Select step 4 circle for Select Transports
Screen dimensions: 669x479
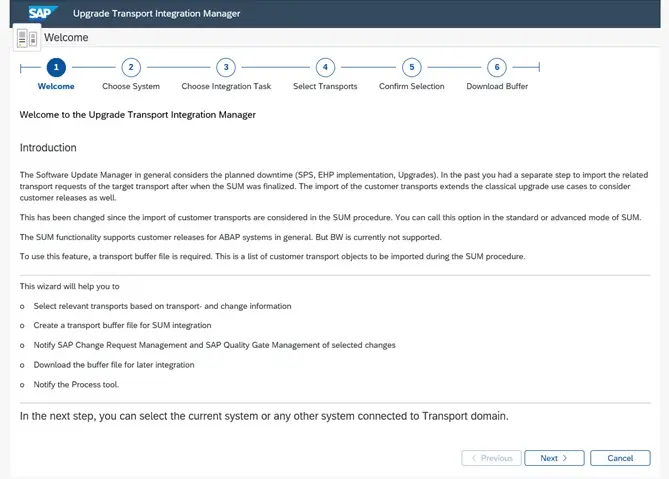(325, 67)
